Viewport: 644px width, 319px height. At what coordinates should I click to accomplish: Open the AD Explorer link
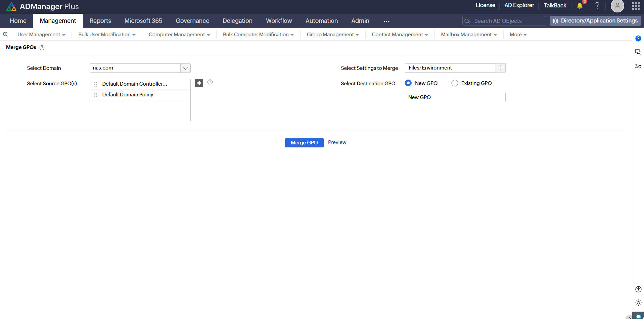(x=519, y=5)
